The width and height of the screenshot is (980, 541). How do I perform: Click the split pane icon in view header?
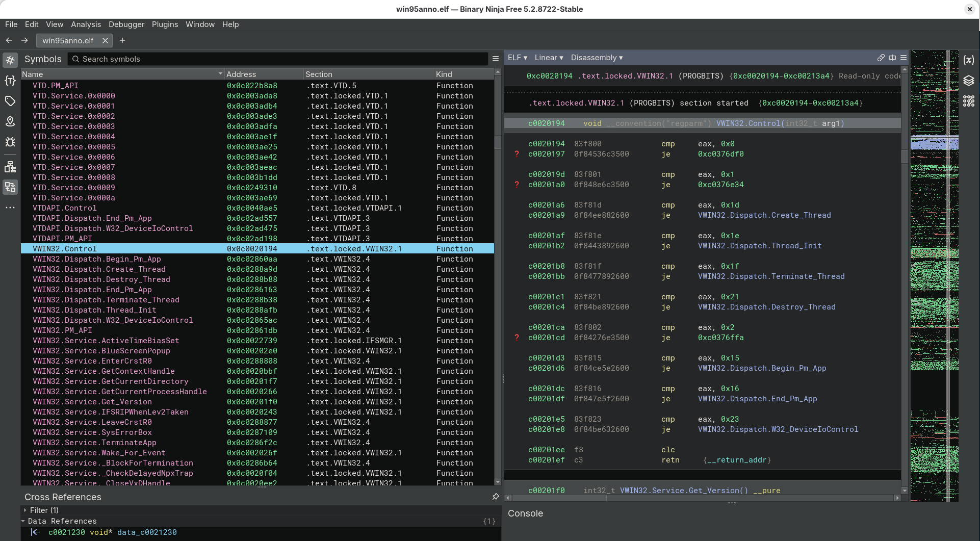point(892,58)
